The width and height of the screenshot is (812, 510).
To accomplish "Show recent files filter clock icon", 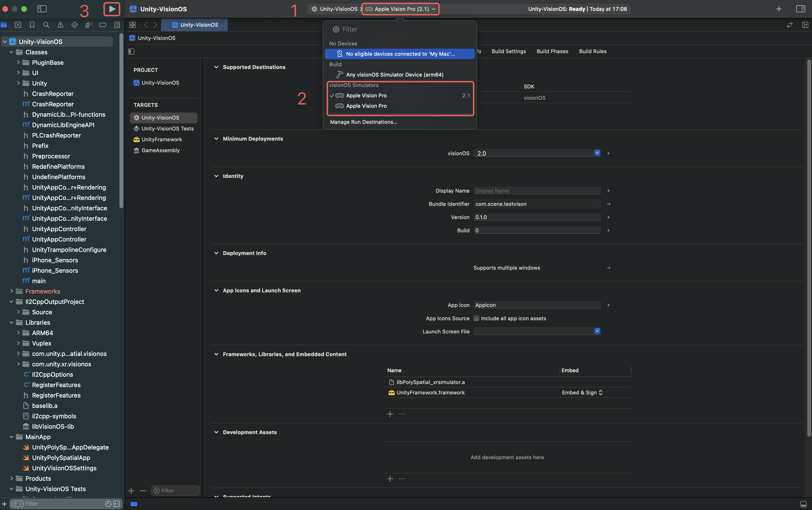I will (x=108, y=504).
